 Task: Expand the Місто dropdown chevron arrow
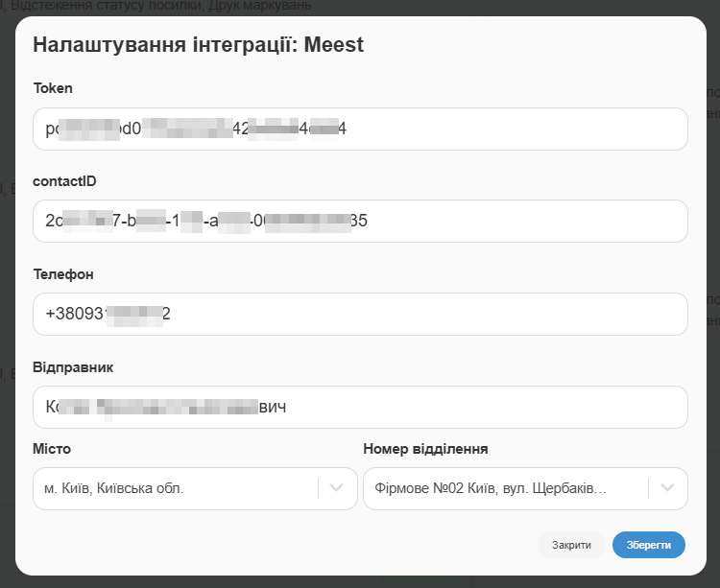coord(336,488)
